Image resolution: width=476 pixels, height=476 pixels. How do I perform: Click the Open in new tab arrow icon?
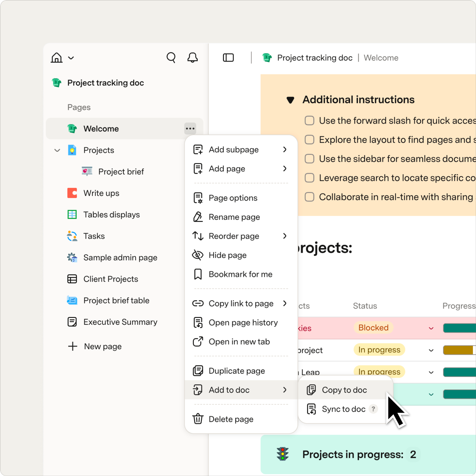click(x=198, y=342)
